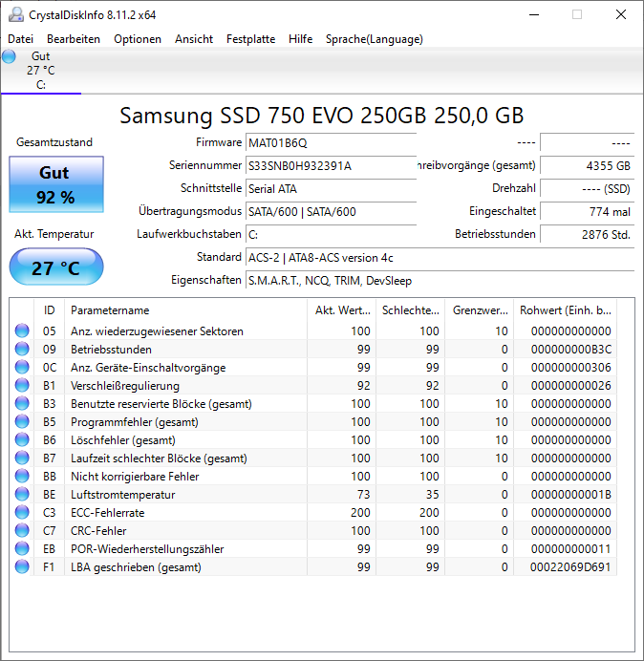This screenshot has height=661, width=644.
Task: Click status orb for ID 09 Betriebsstunden row
Action: pos(22,349)
